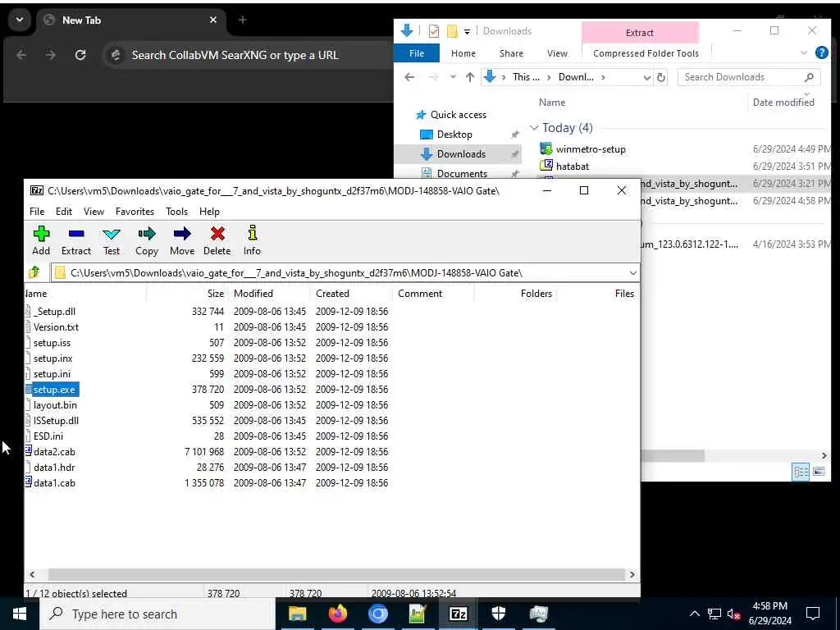840x630 pixels.
Task: Open the Chromium browser taskbar icon
Action: tap(377, 614)
